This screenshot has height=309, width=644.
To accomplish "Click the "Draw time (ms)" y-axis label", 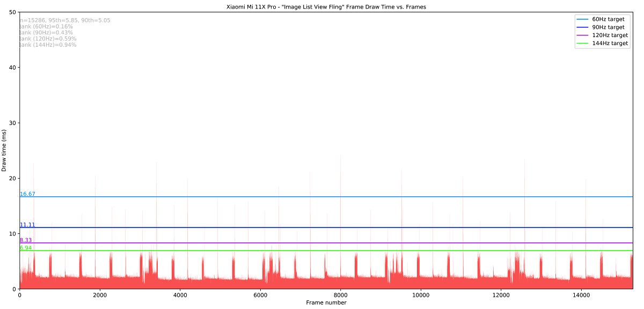I will click(4, 150).
